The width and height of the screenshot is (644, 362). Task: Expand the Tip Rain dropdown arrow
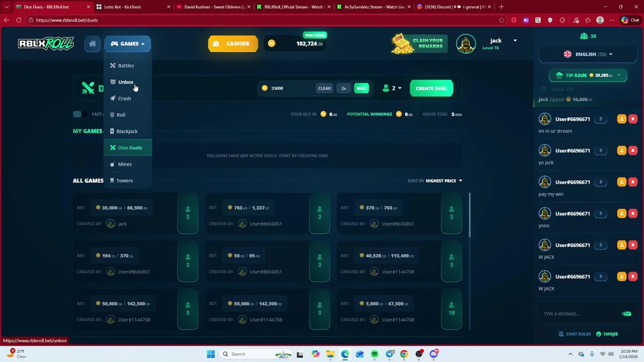pyautogui.click(x=619, y=75)
